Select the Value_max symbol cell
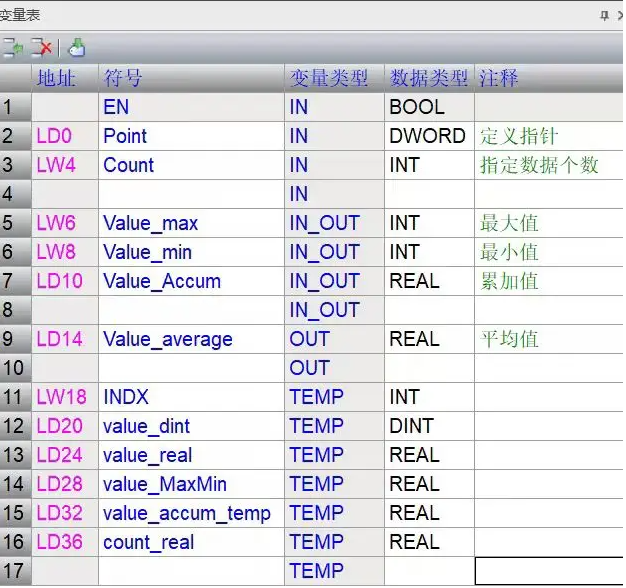The image size is (626, 588). 191,223
